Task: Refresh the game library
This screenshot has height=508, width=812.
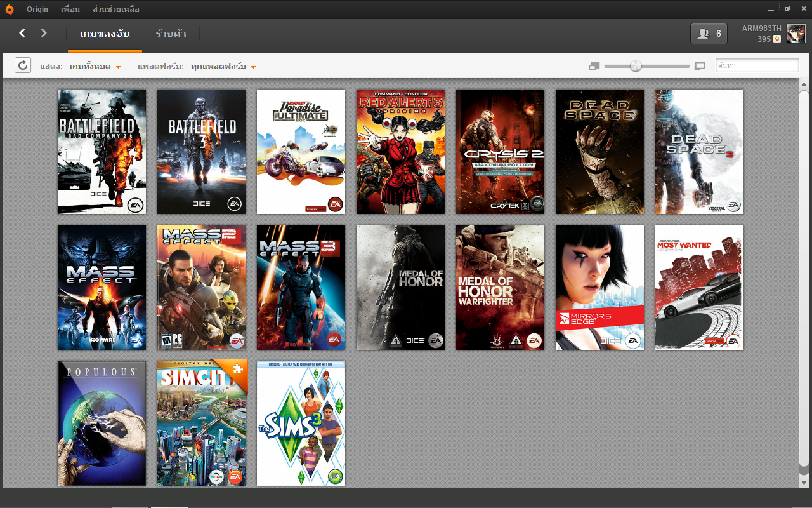Action: [x=23, y=65]
